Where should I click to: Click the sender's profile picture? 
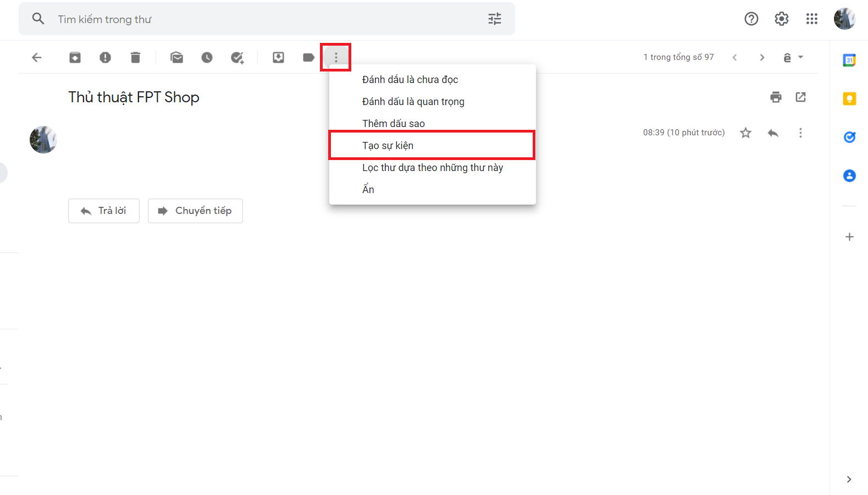(43, 140)
